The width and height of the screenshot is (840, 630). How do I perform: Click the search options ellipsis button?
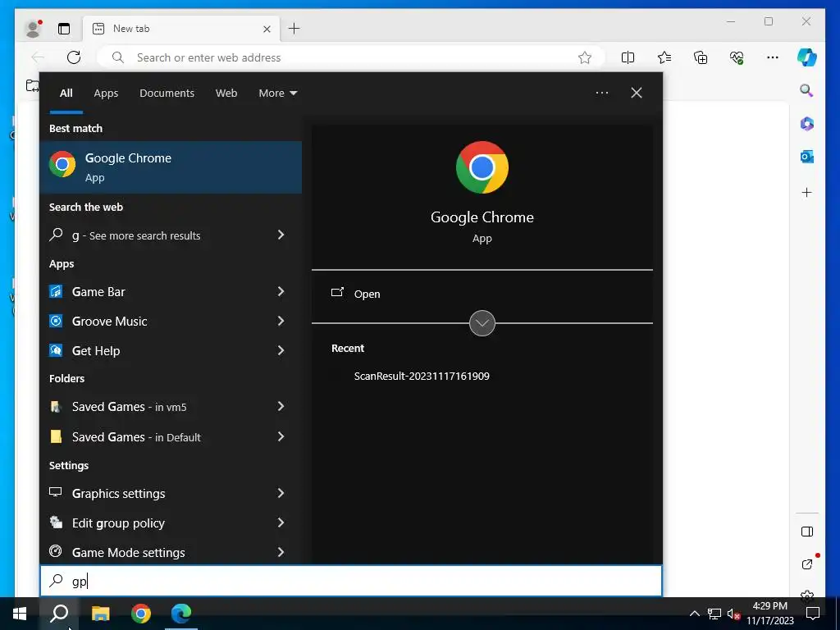click(x=602, y=93)
